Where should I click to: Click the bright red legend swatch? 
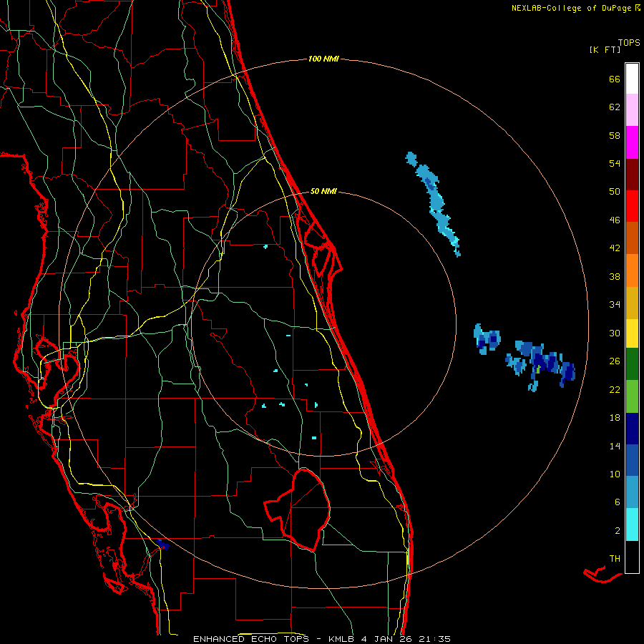[x=632, y=206]
